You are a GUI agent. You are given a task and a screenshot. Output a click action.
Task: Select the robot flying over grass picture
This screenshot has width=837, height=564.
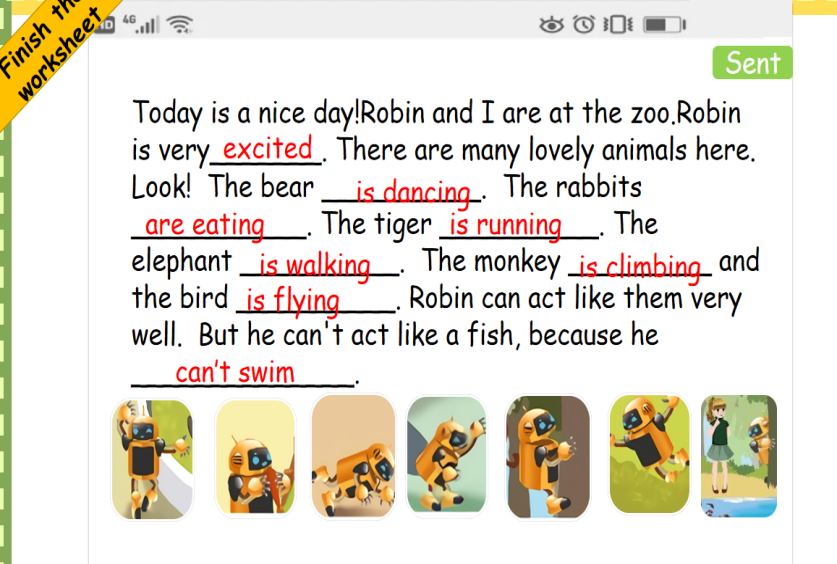649,454
